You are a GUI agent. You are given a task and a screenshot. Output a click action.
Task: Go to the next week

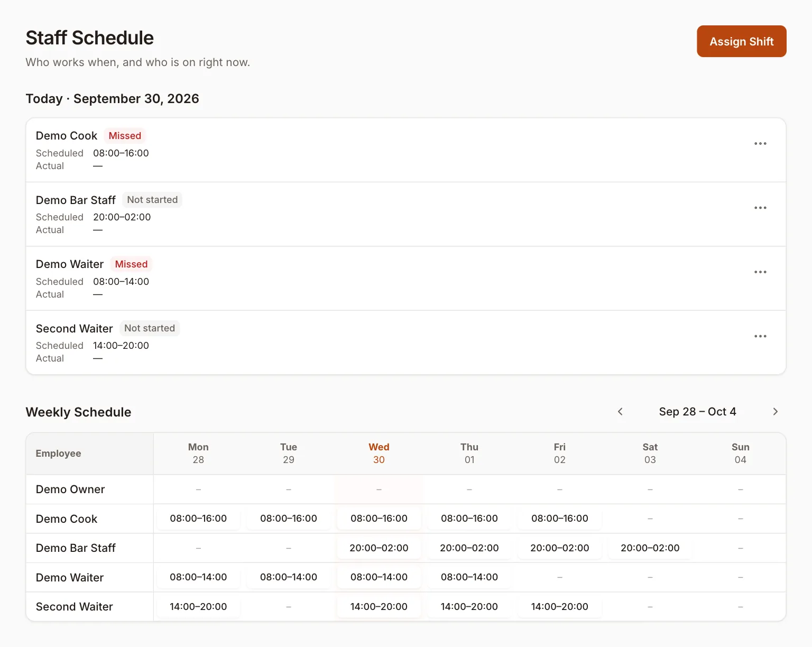pos(776,412)
